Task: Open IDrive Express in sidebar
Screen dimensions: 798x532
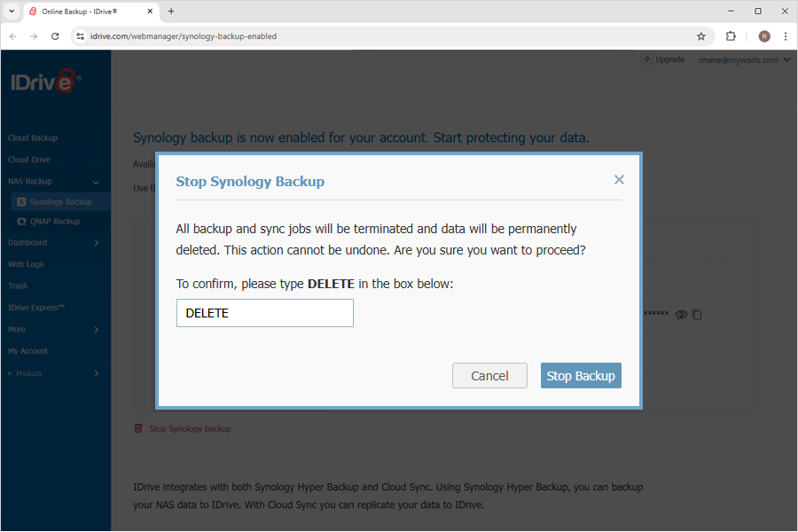Action: pyautogui.click(x=36, y=308)
